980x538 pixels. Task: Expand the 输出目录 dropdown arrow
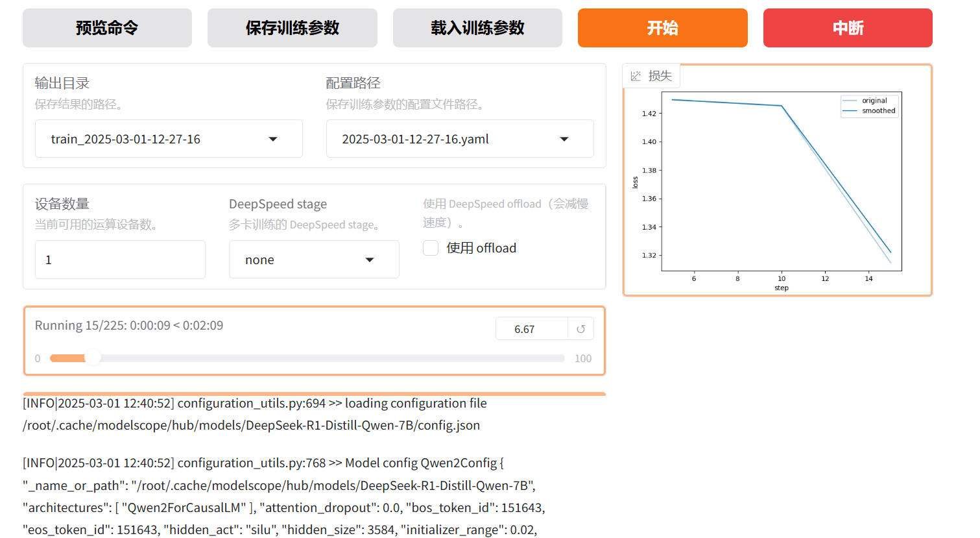click(x=273, y=139)
